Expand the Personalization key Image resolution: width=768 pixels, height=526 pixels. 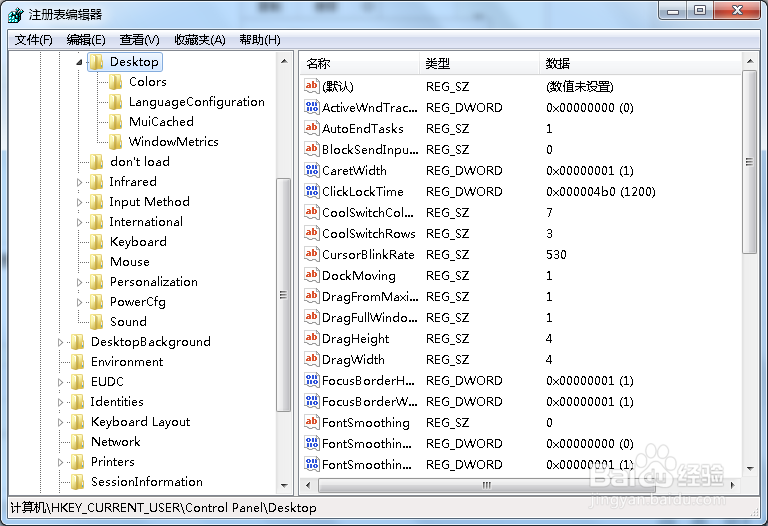[x=79, y=282]
